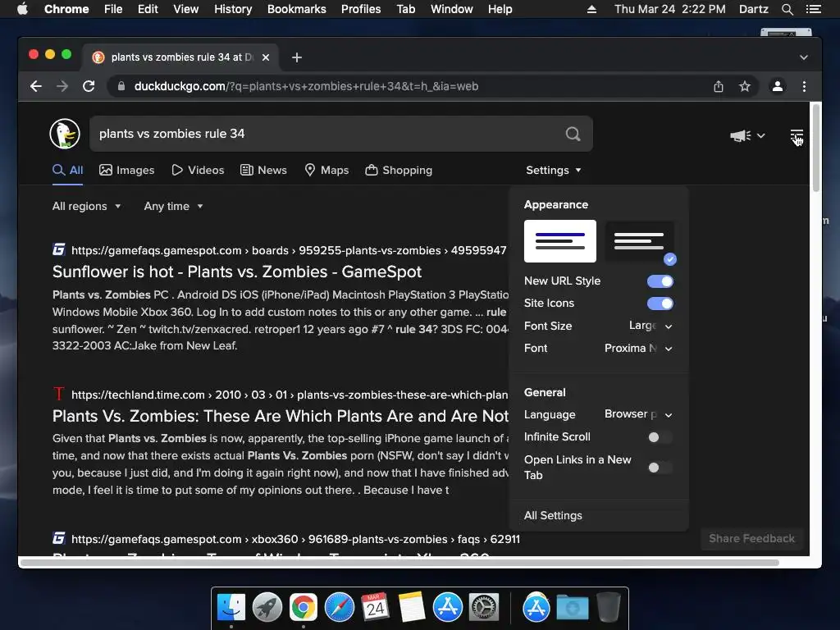
Task: Open Control Center list icon in menu bar
Action: point(813,9)
